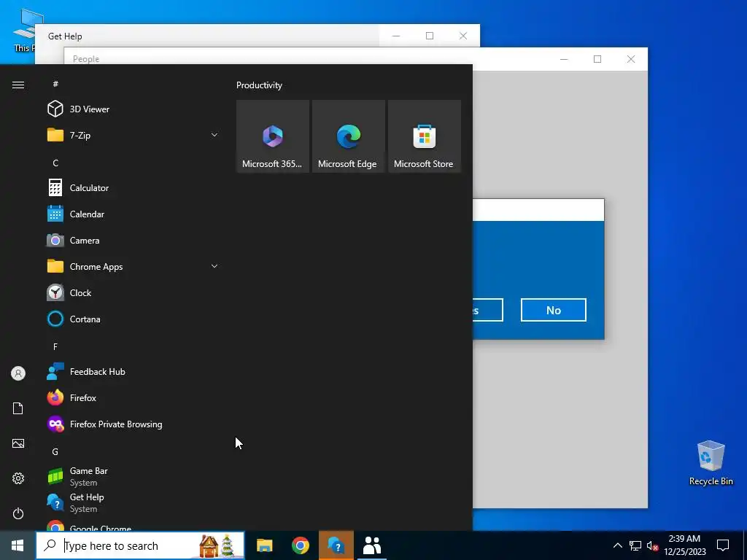This screenshot has width=747, height=560.
Task: Open the user account icon
Action: (x=18, y=373)
